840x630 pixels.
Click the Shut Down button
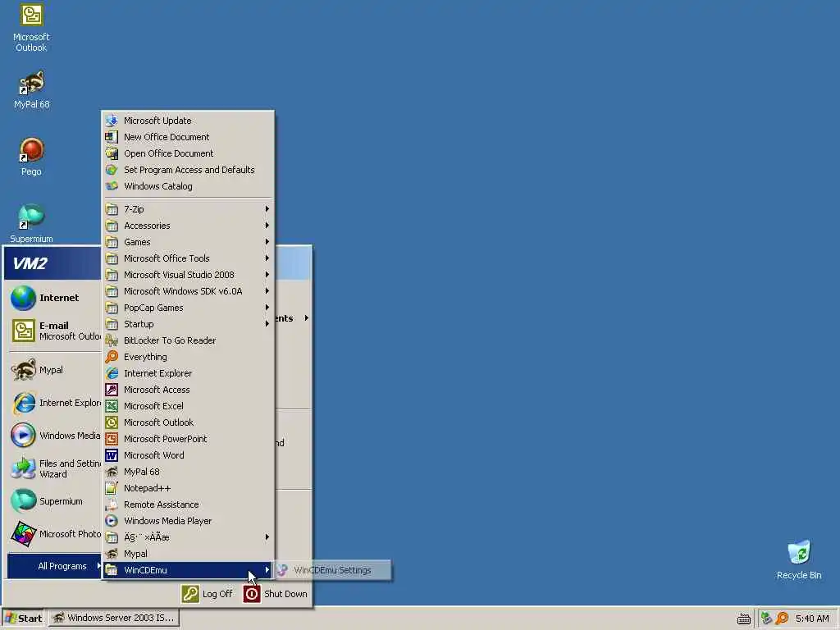coord(276,594)
